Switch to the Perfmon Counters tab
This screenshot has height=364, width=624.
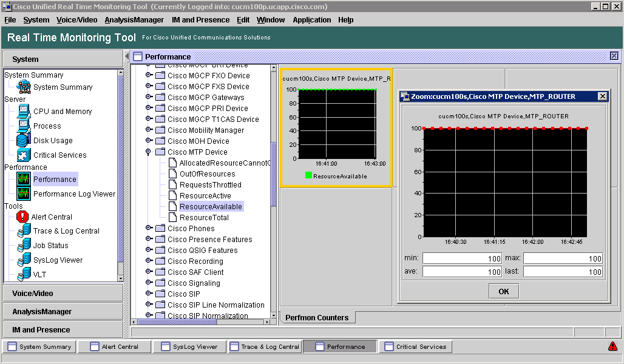pos(317,317)
